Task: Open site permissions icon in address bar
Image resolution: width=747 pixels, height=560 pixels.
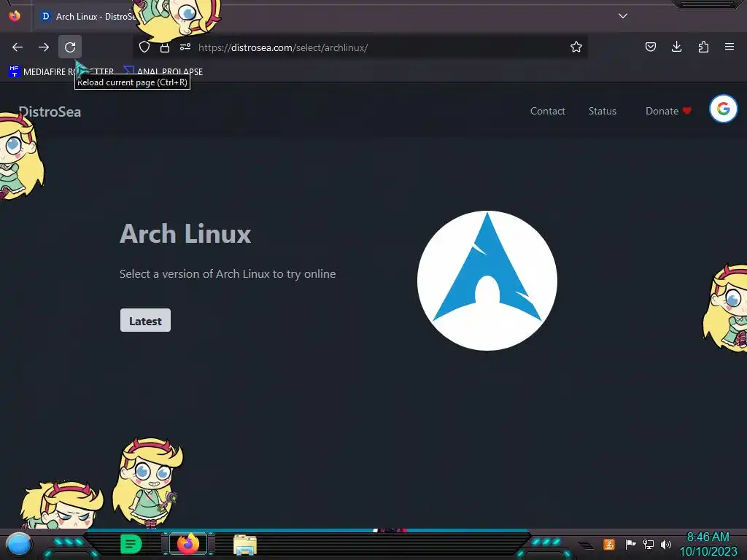Action: (185, 47)
